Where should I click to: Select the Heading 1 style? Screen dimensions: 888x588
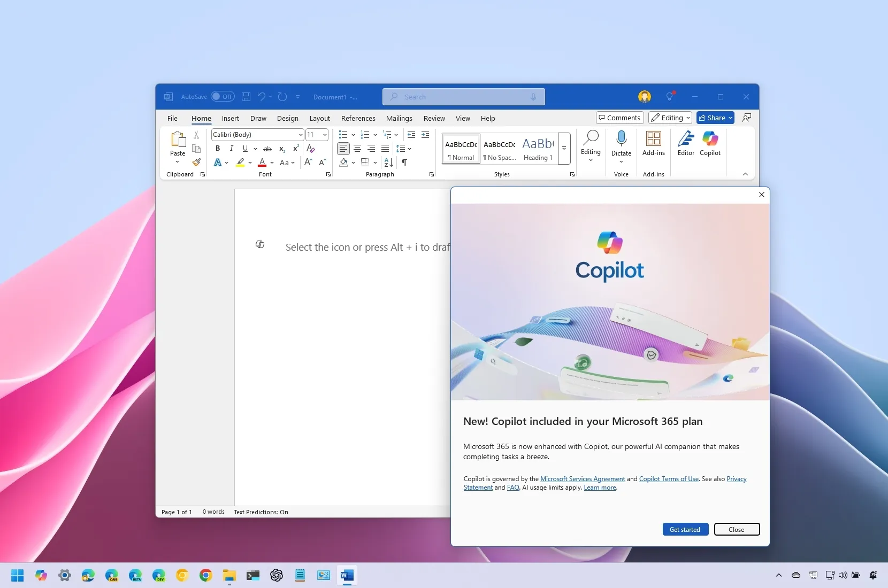[x=538, y=148]
